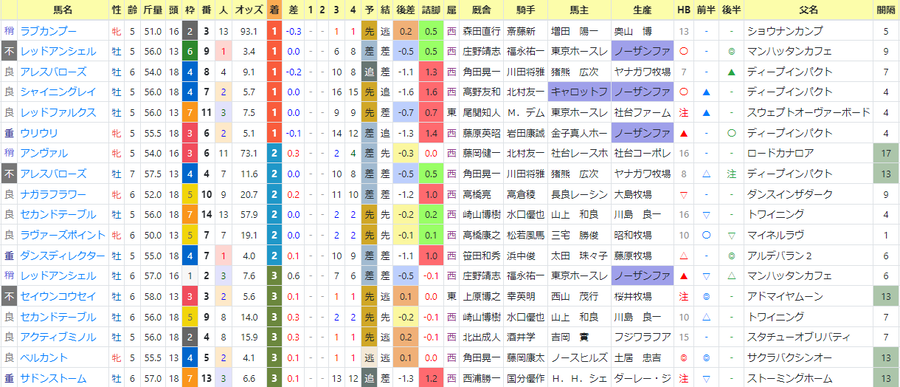This screenshot has width=900, height=387.
Task: Click blue ▲ 前半 mark in シャイニングレイ row
Action: pyautogui.click(x=707, y=92)
